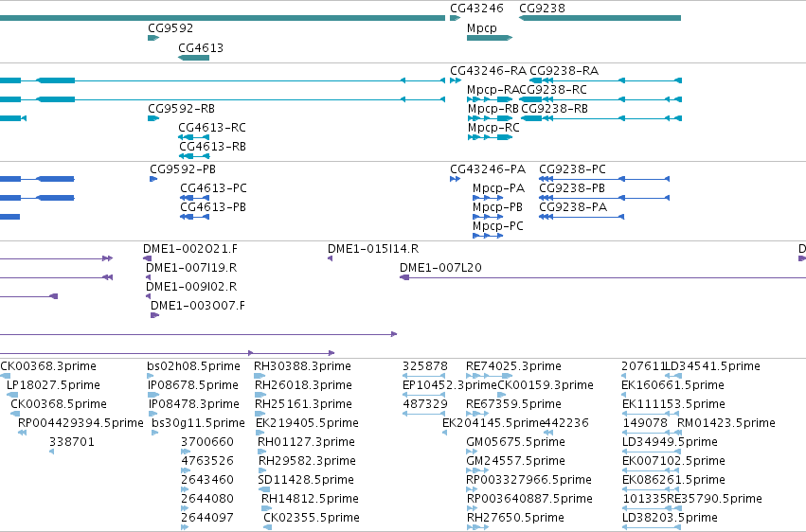The width and height of the screenshot is (806, 532).
Task: Click EST bs02h08.5prime
Action: [193, 366]
